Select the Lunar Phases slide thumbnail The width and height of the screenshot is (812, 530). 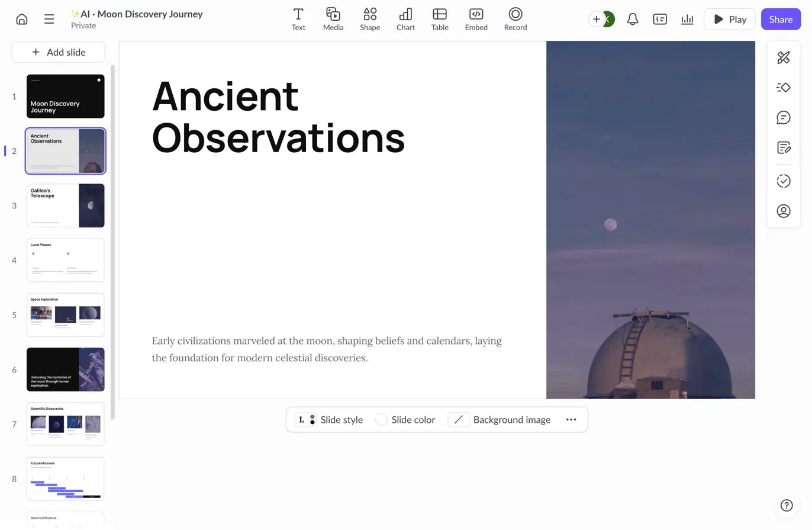click(66, 260)
